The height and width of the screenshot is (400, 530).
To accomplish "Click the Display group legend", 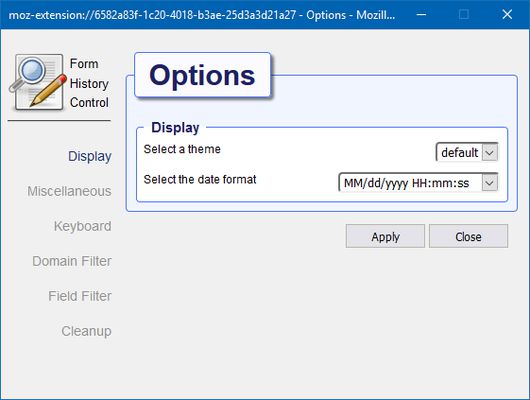I will (175, 127).
